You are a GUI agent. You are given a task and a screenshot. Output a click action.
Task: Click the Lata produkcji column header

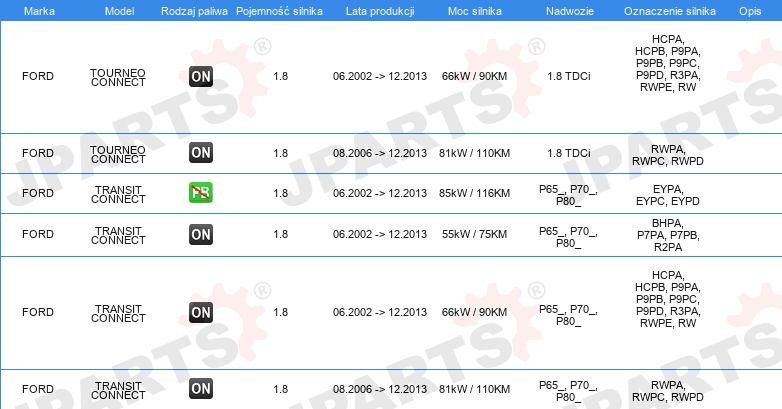[380, 11]
